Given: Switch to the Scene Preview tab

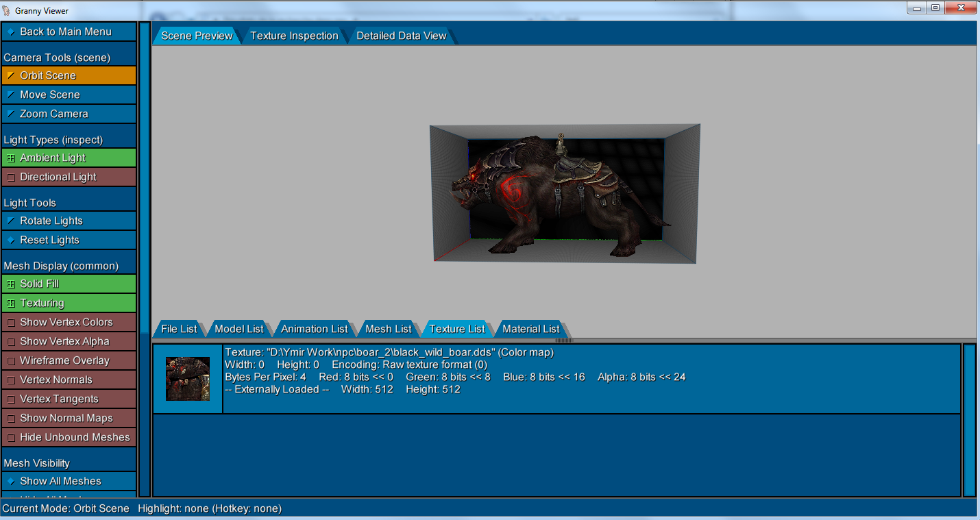Looking at the screenshot, I should click(x=197, y=36).
